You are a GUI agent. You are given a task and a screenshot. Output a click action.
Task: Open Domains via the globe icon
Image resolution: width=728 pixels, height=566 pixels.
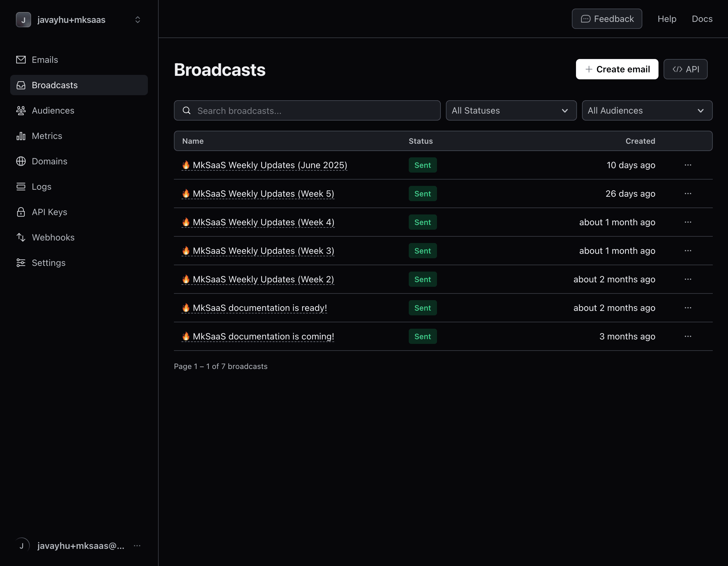click(21, 161)
